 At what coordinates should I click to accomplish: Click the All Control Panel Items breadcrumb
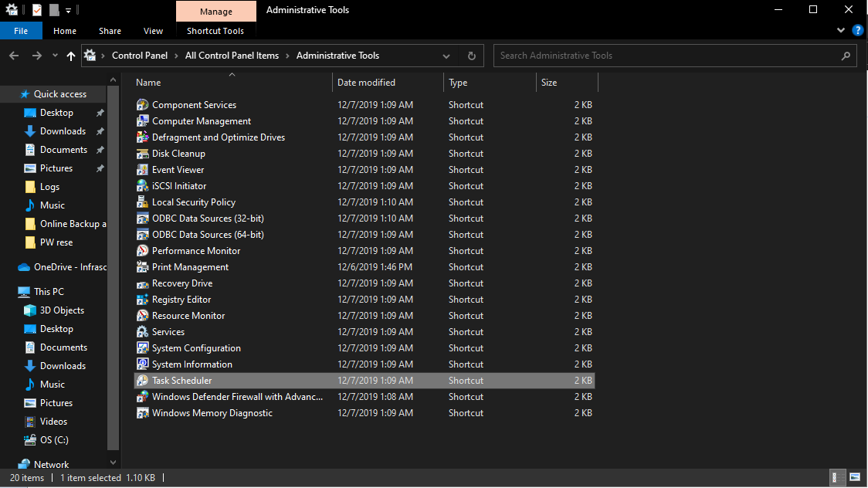[232, 56]
